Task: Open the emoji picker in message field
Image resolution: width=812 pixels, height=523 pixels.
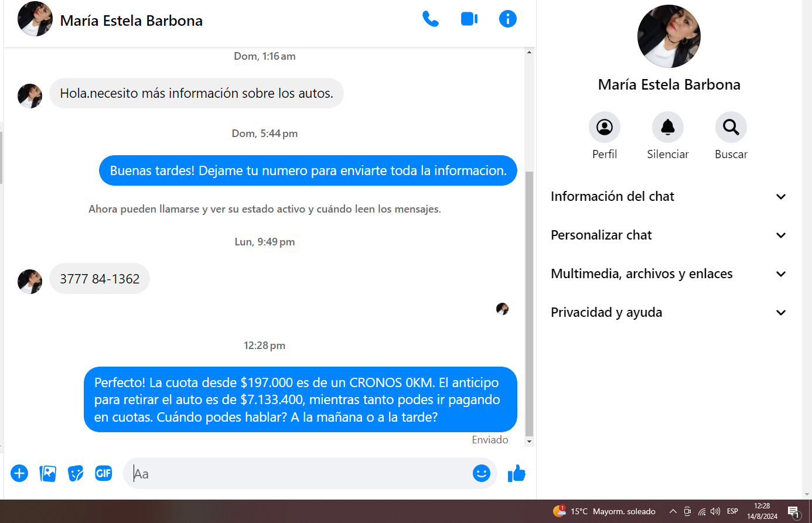Action: (x=481, y=473)
